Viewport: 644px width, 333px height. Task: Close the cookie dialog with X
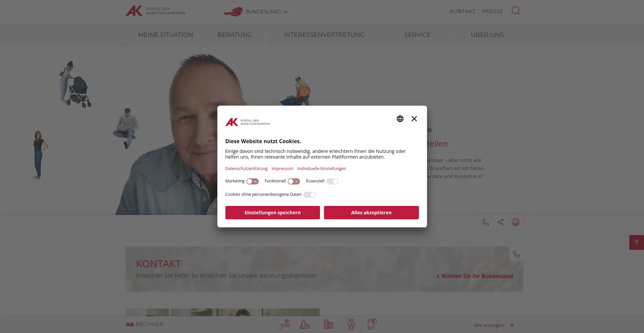tap(414, 119)
